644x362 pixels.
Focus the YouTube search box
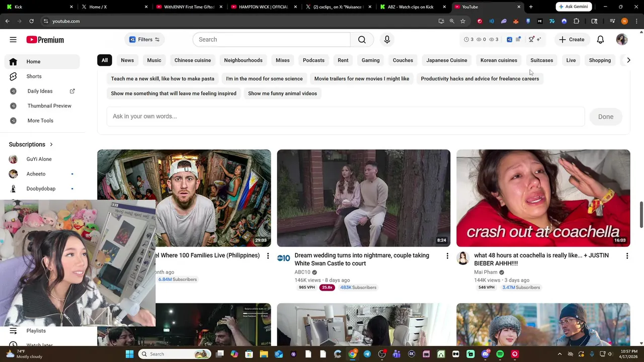click(x=272, y=40)
